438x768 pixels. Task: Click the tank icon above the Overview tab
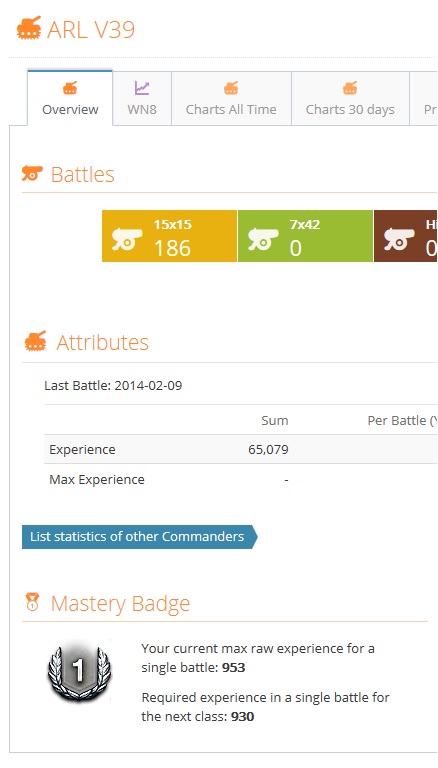pos(70,88)
